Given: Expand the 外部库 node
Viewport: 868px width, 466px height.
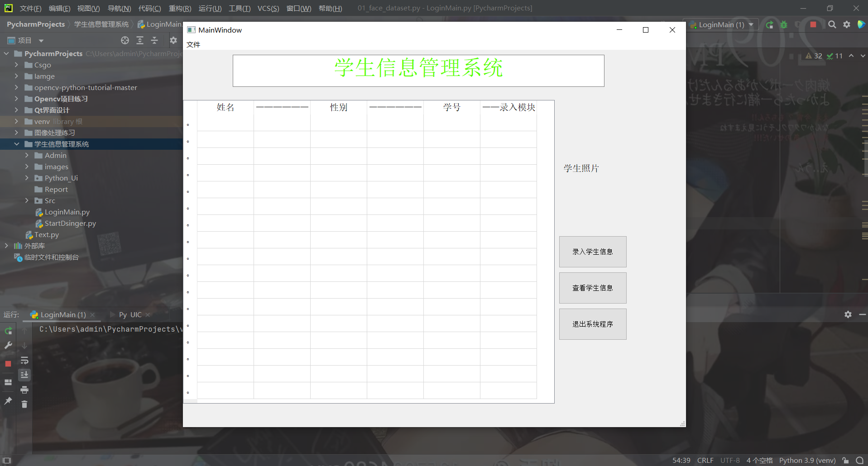Looking at the screenshot, I should click(6, 246).
